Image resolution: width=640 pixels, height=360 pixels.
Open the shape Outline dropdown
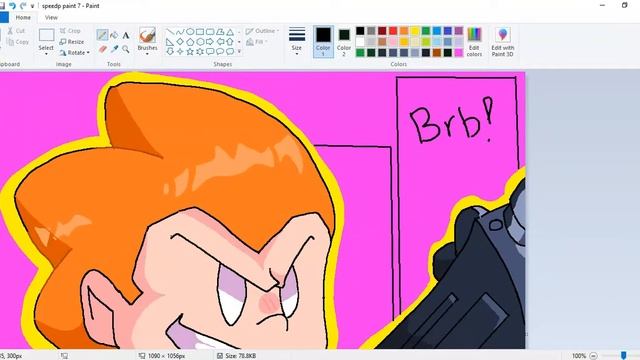262,31
